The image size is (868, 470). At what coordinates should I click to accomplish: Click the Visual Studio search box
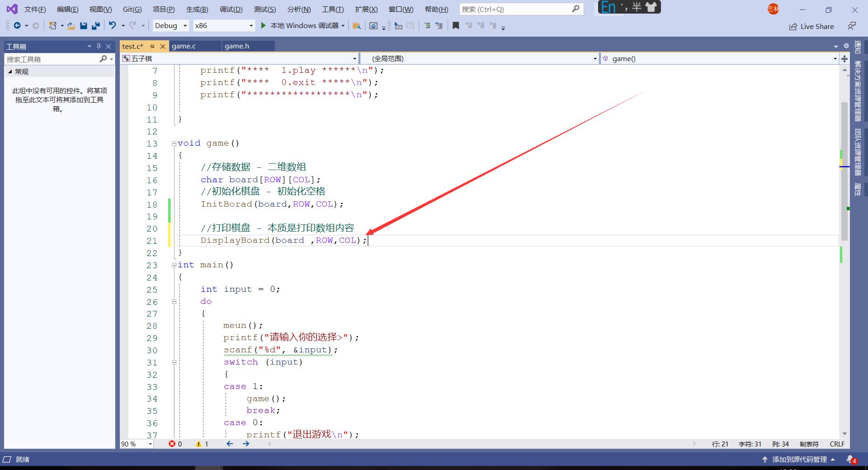[521, 9]
